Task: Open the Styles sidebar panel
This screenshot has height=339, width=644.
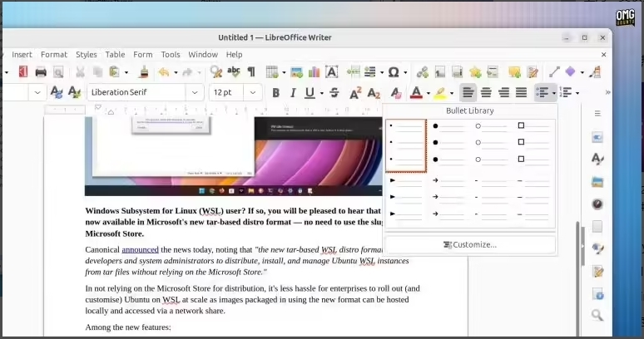Action: tap(597, 159)
